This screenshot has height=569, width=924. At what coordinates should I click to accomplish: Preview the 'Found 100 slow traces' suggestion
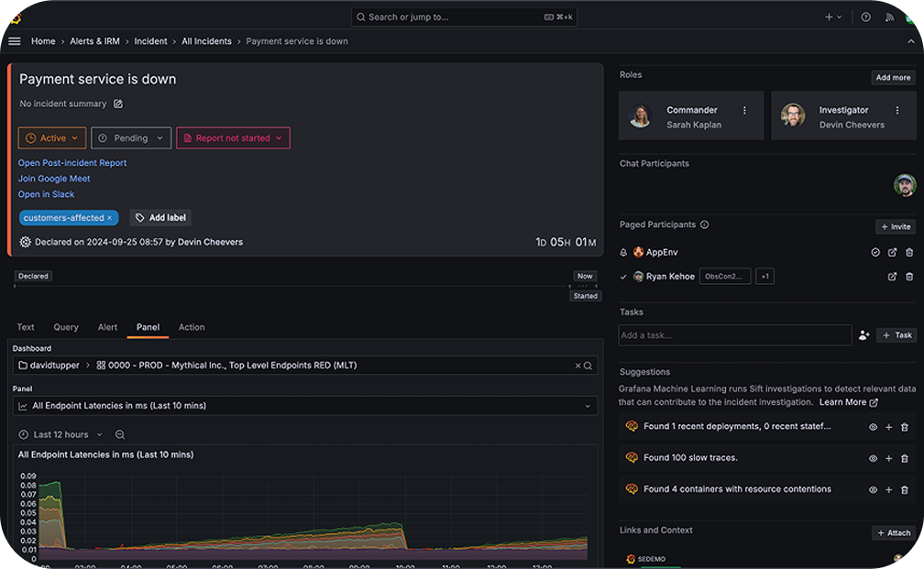(873, 458)
